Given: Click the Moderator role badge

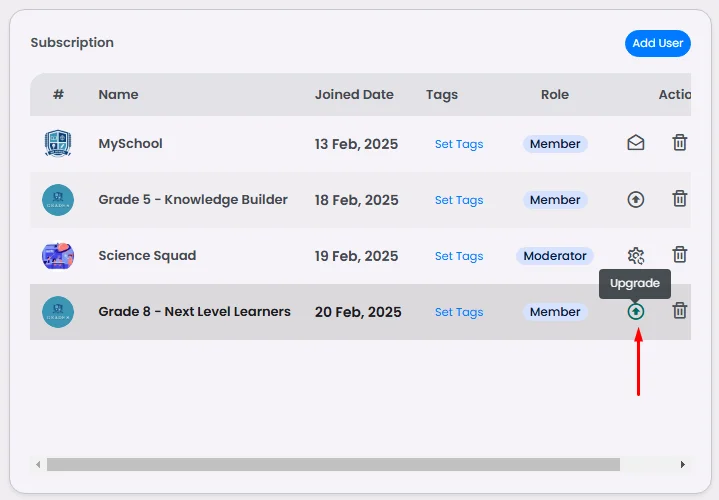Looking at the screenshot, I should (x=555, y=256).
